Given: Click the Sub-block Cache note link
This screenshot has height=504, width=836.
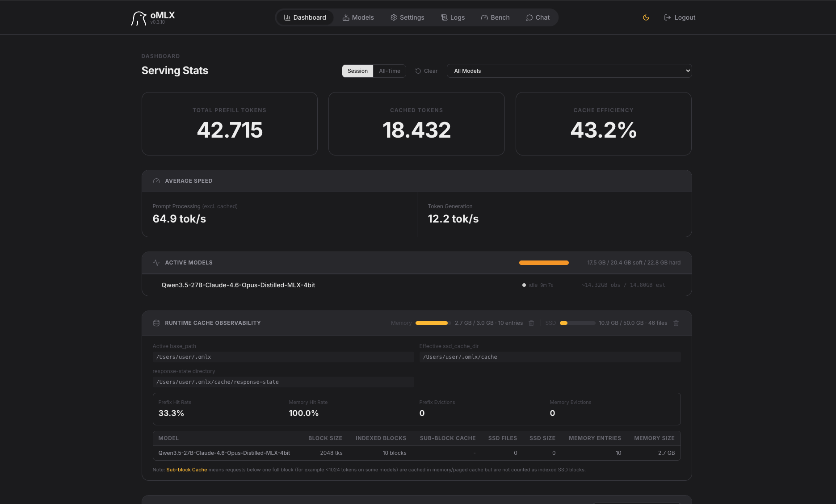Looking at the screenshot, I should (x=187, y=470).
